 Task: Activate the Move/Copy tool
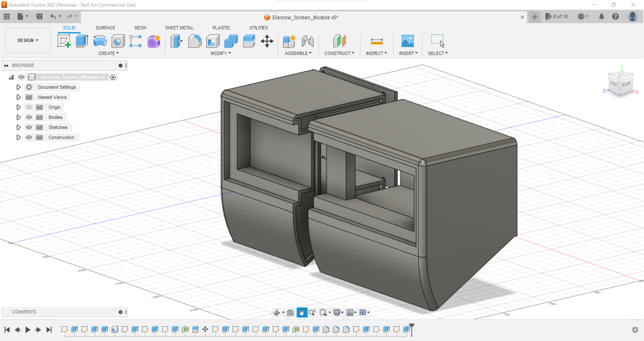click(x=267, y=41)
